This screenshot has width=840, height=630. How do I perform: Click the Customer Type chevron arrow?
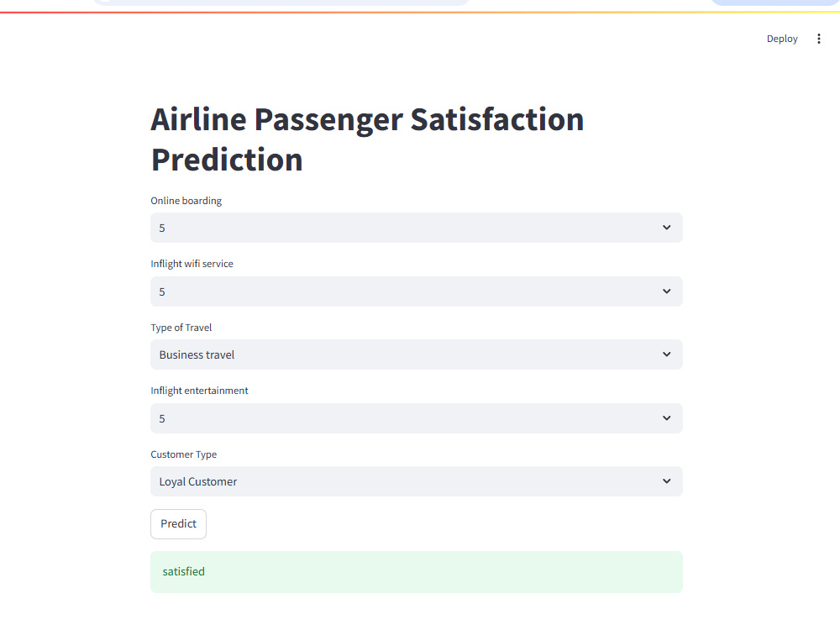(x=666, y=481)
